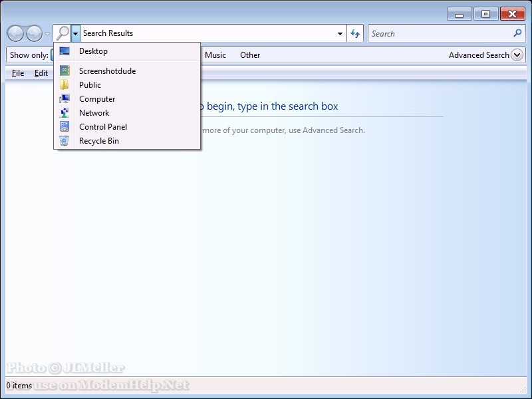The image size is (532, 399).
Task: Click the 0 items status bar text
Action: [19, 386]
